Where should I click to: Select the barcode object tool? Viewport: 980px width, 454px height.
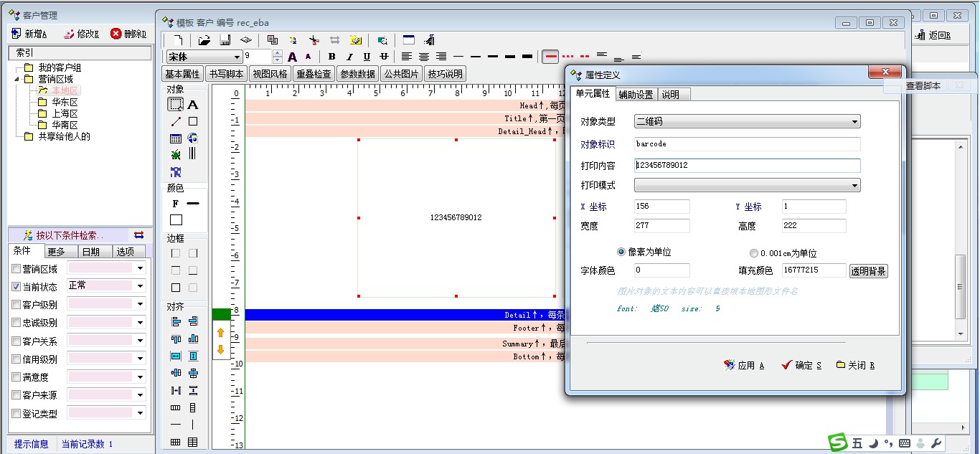pos(192,153)
